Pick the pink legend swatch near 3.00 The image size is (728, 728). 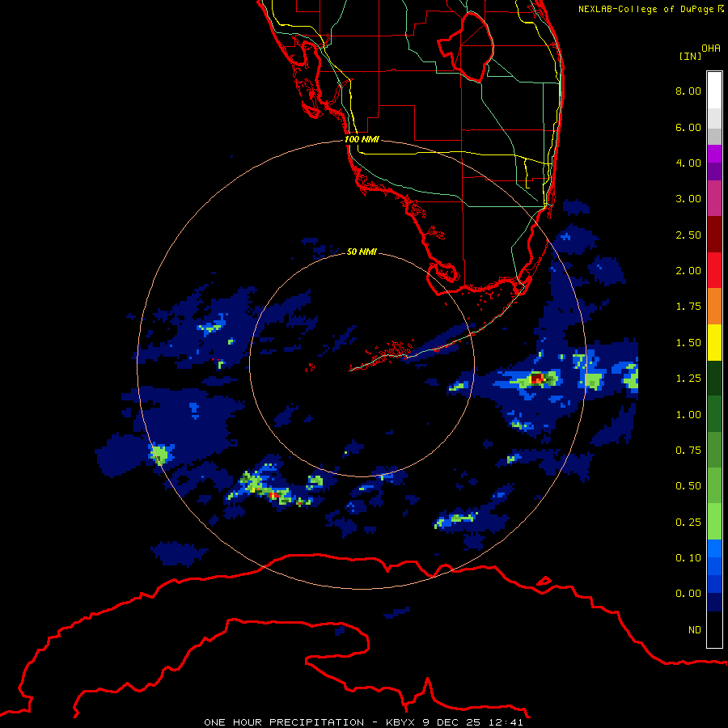point(714,198)
